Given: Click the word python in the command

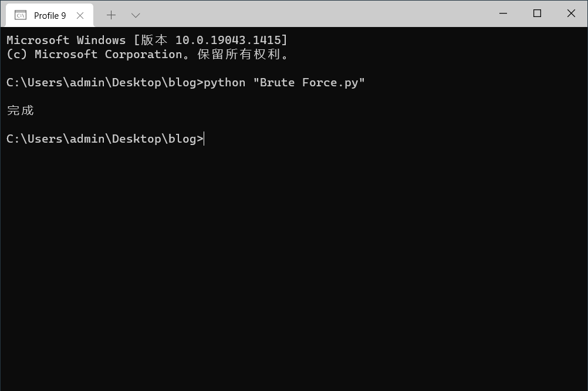Looking at the screenshot, I should (x=224, y=83).
